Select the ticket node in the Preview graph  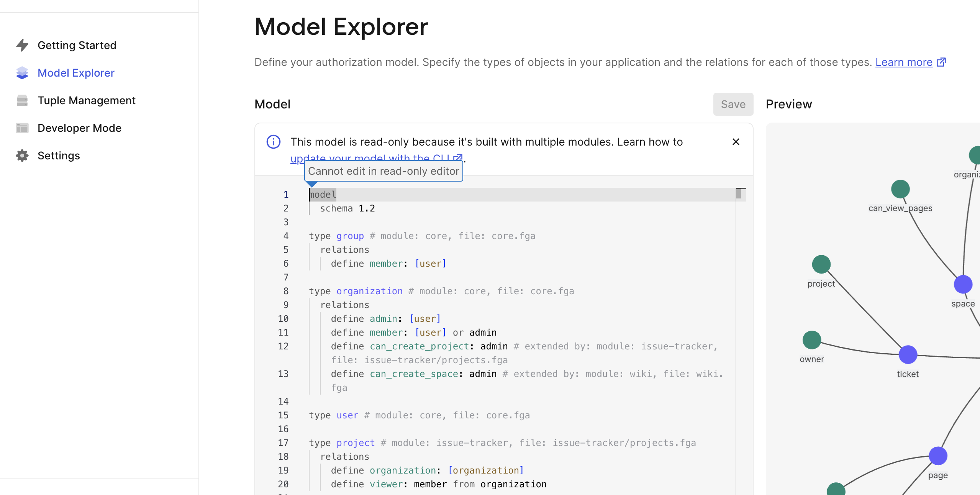[x=908, y=355]
